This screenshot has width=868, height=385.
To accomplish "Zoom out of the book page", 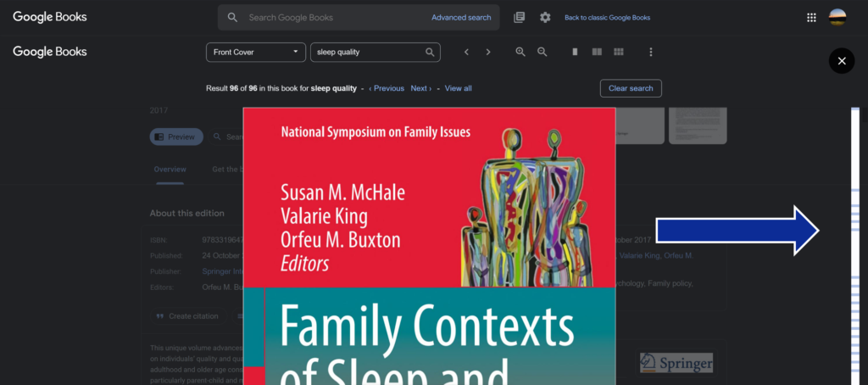I will coord(542,52).
